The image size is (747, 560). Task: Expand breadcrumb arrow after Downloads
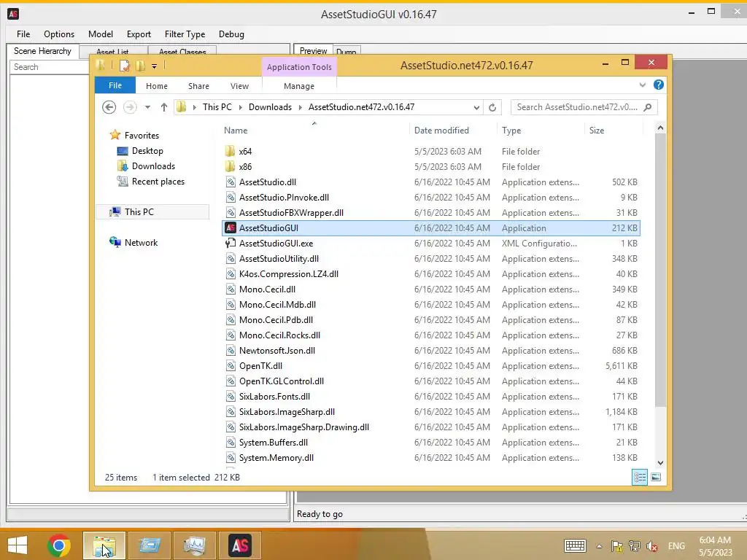pyautogui.click(x=300, y=107)
